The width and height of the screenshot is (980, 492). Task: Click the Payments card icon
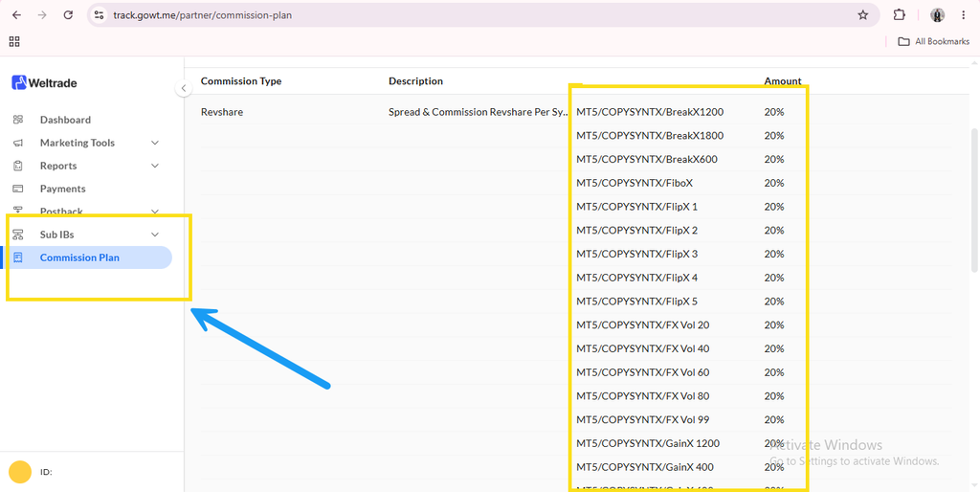coord(18,189)
